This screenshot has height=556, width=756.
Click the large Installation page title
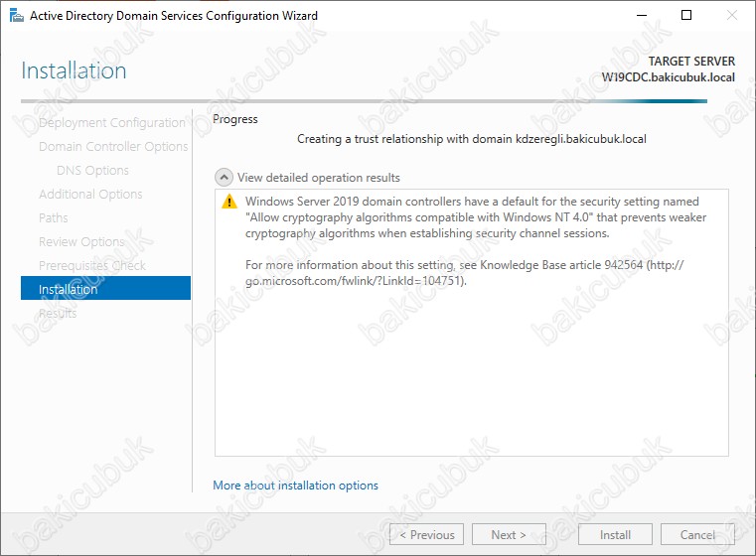(x=74, y=70)
